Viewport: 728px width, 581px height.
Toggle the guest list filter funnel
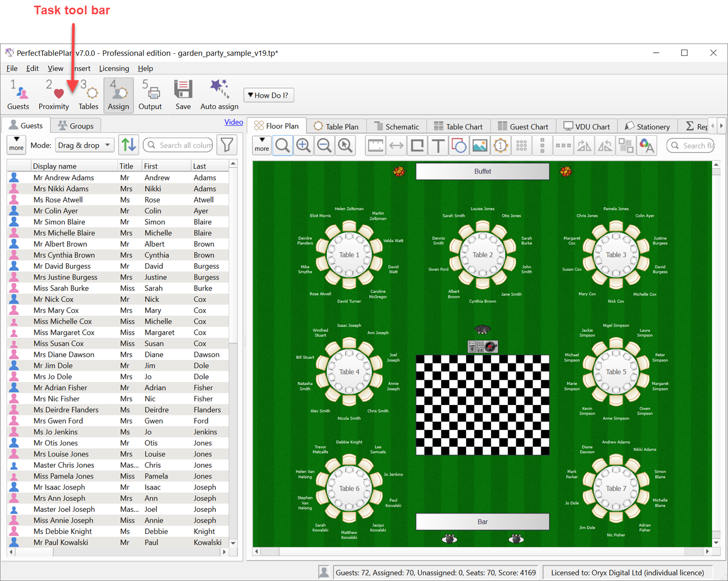pyautogui.click(x=227, y=145)
